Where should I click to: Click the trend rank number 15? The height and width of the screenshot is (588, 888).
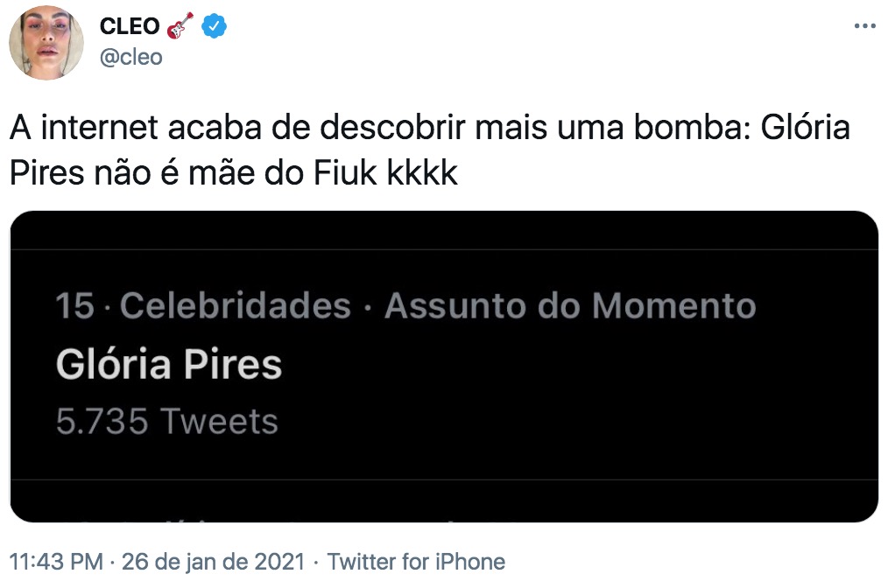[74, 306]
